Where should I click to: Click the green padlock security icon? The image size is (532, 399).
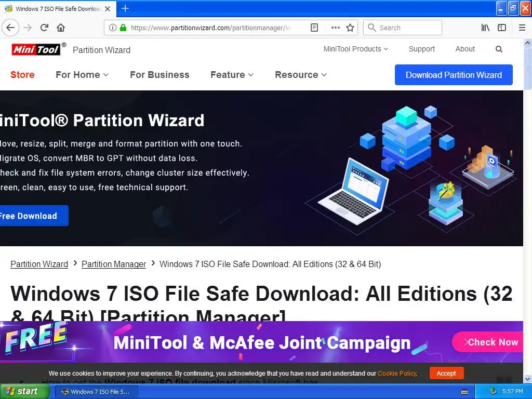(x=123, y=28)
